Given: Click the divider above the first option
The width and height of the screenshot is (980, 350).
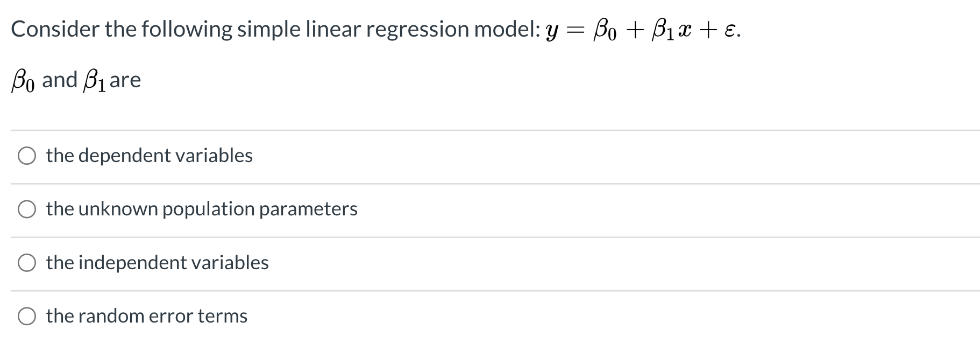Looking at the screenshot, I should (484, 129).
